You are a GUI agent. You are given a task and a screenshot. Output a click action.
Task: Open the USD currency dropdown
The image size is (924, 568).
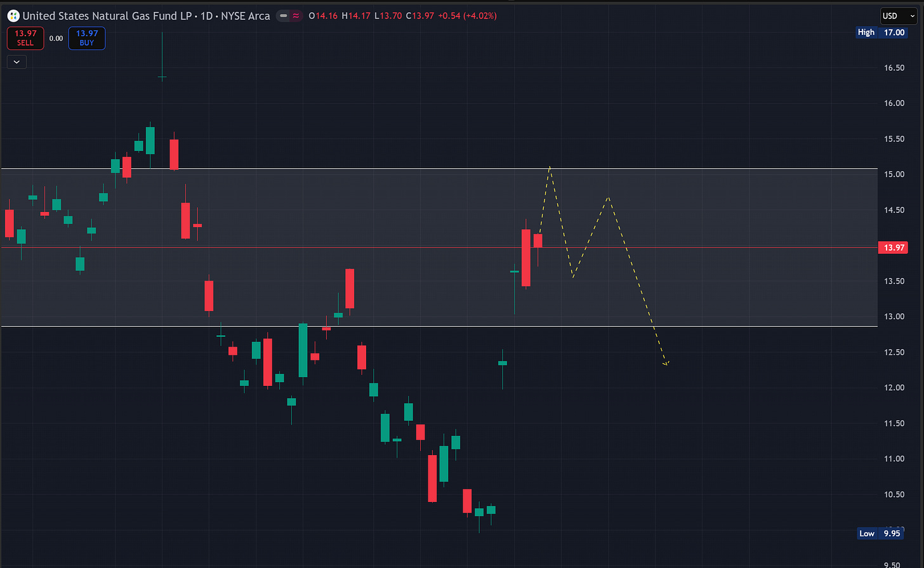point(899,16)
